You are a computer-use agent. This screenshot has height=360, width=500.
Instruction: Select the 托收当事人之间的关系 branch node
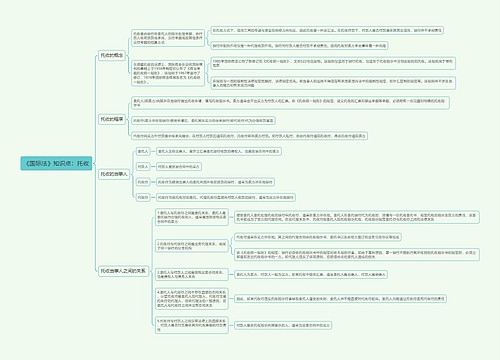123,271
